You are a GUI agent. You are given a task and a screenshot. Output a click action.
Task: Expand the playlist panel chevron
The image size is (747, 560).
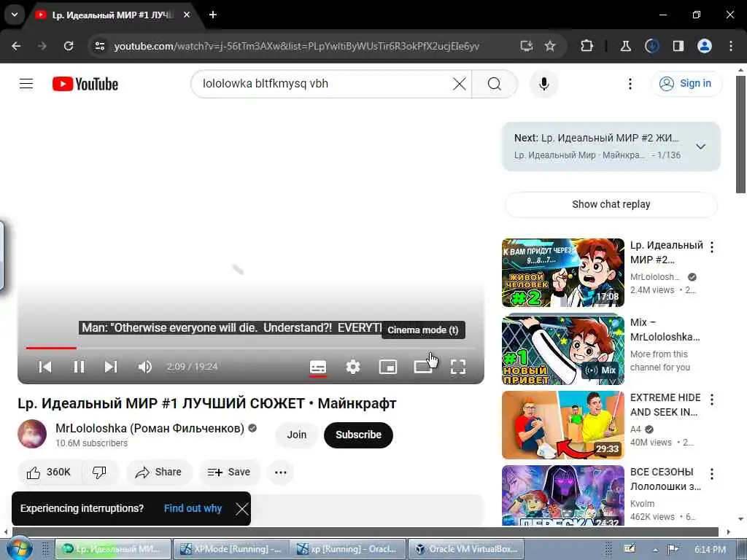700,147
